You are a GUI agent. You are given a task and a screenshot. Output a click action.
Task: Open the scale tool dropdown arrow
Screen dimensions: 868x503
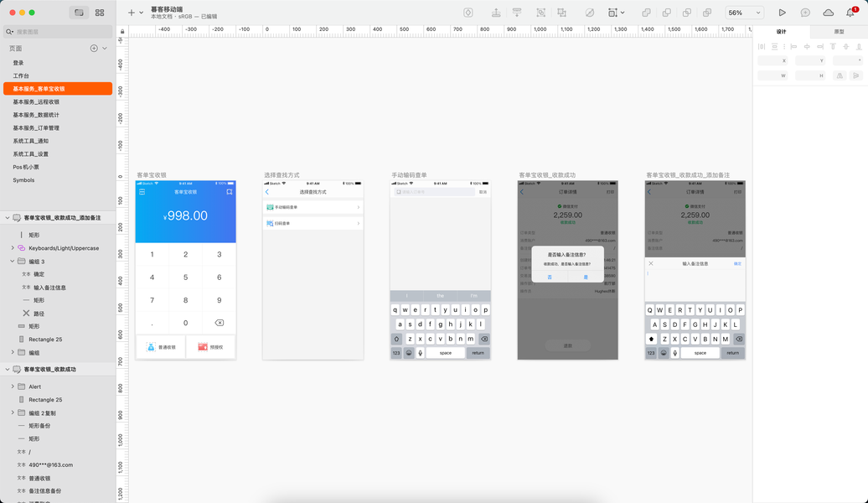coord(623,13)
